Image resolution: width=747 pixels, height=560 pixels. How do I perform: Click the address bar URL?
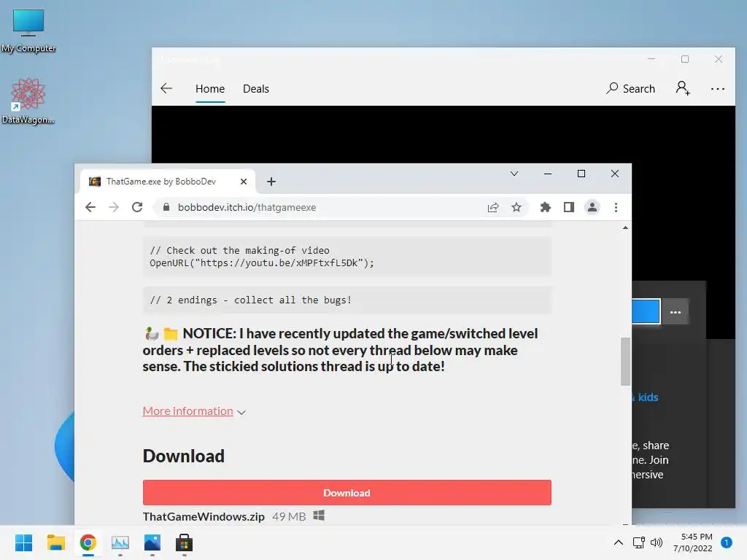point(247,207)
